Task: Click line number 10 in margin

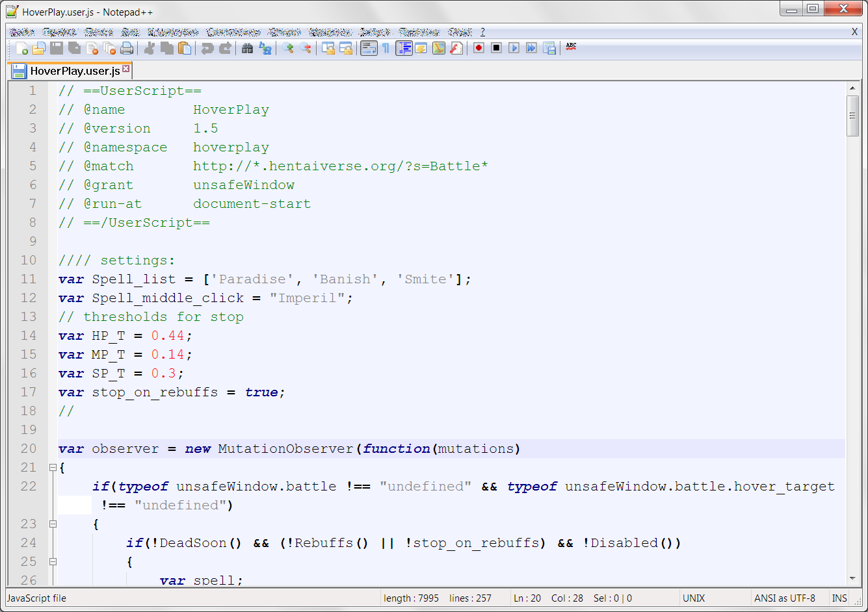Action: pos(29,261)
